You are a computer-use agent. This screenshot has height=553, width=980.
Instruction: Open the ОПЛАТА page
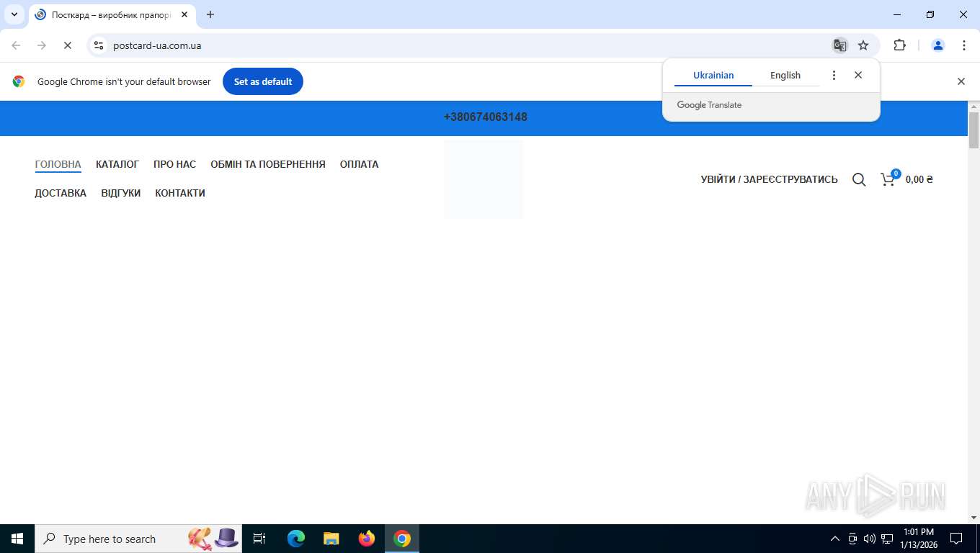click(359, 164)
